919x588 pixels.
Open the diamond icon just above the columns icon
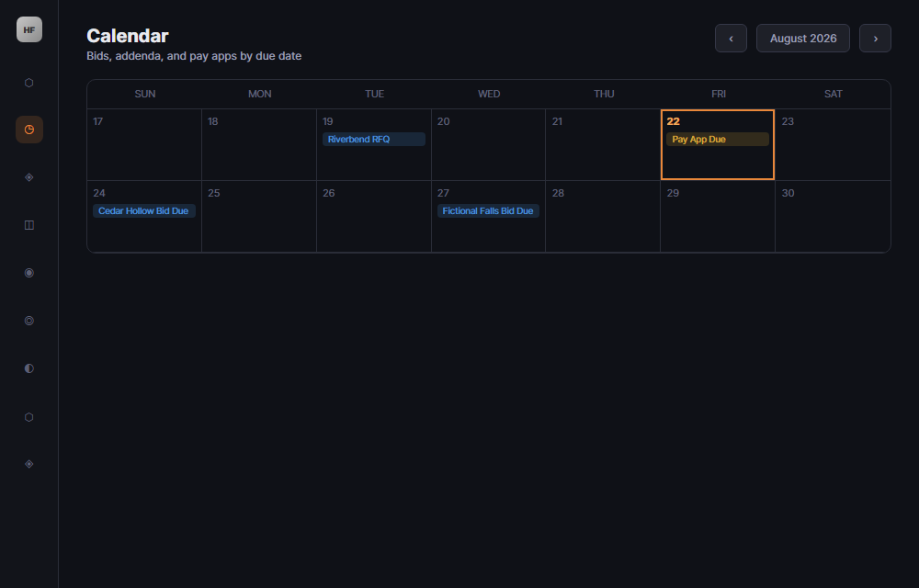click(28, 177)
